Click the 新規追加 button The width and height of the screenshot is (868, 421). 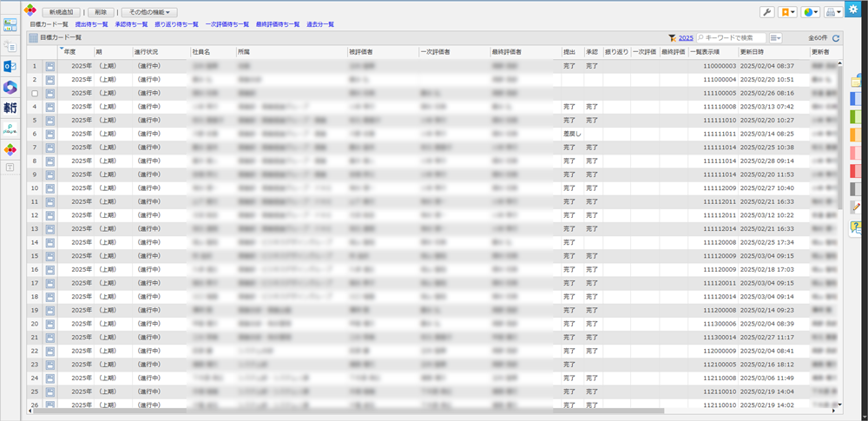point(61,12)
